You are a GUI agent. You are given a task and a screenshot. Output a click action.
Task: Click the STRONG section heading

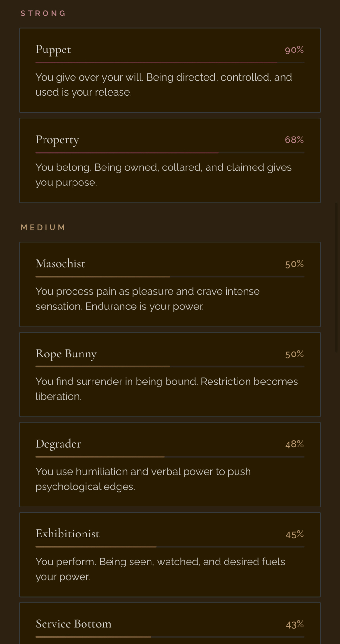[43, 13]
